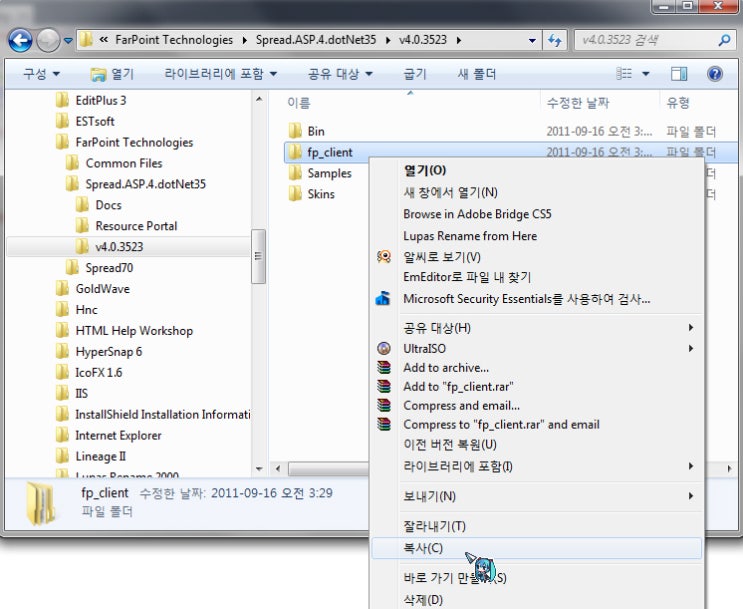Viewport: 743px width, 609px height.
Task: Click scroll up arrow of folder tree
Action: pos(259,100)
